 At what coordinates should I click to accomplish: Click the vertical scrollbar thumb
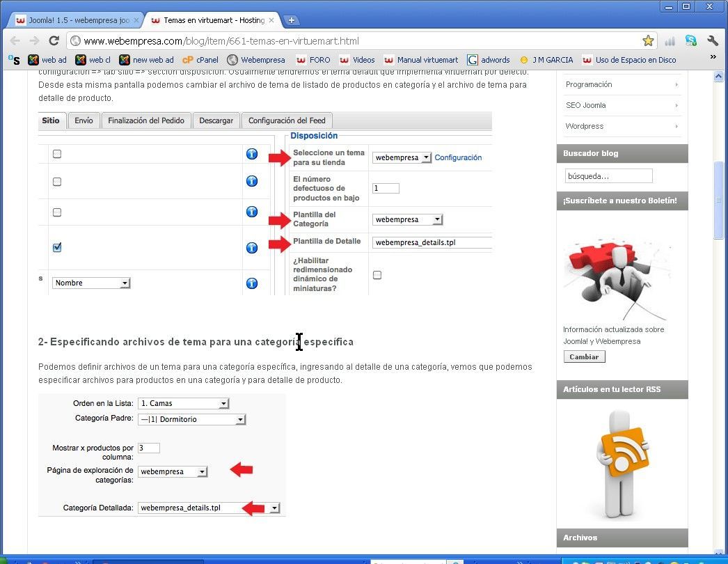click(x=718, y=200)
